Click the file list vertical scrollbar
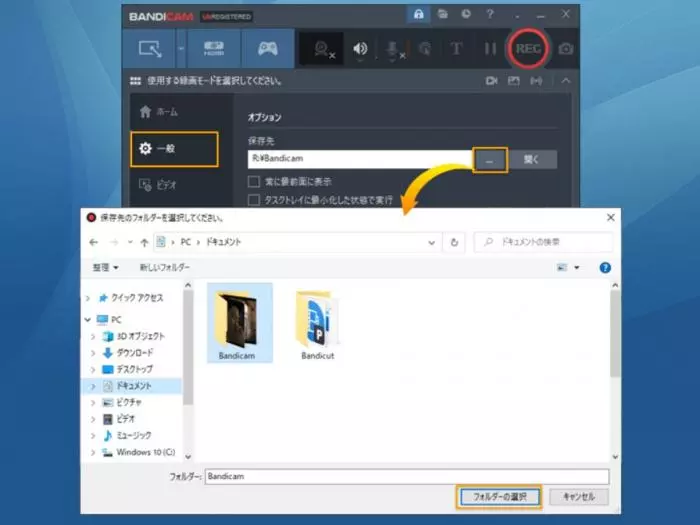The height and width of the screenshot is (525, 700). pyautogui.click(x=615, y=333)
